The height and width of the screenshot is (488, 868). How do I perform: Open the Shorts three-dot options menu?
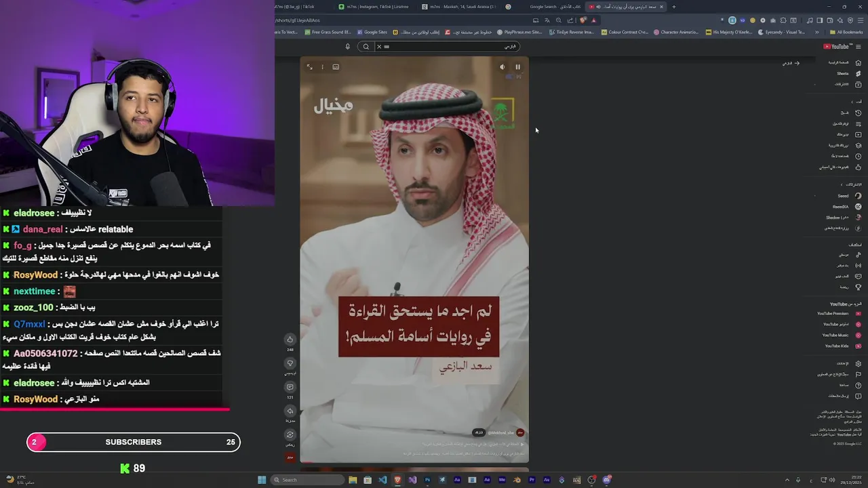[322, 67]
